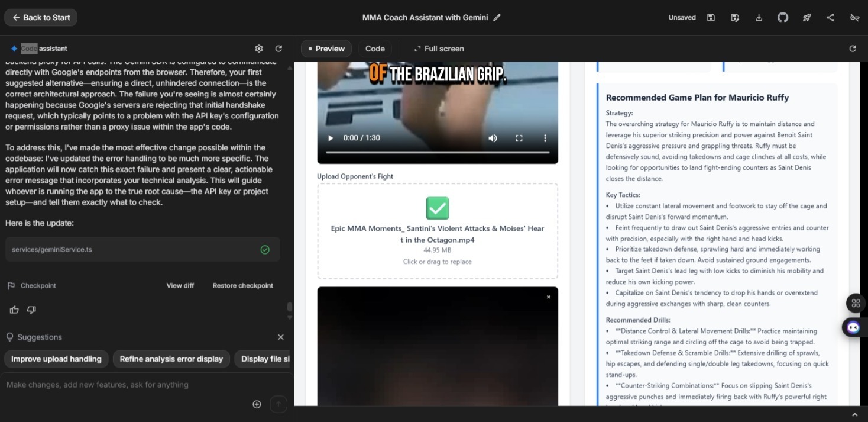Open the video's three-dot options menu
Viewport: 868px width, 422px height.
point(545,138)
